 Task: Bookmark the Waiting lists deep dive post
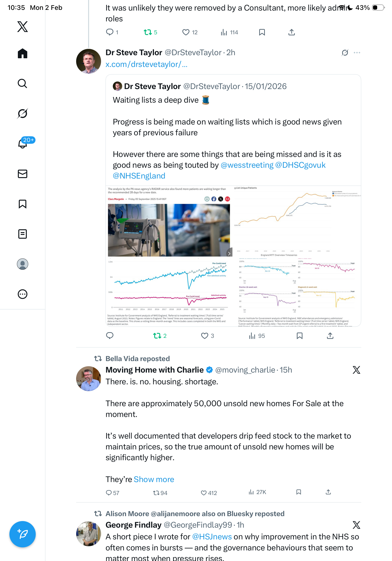pyautogui.click(x=299, y=336)
